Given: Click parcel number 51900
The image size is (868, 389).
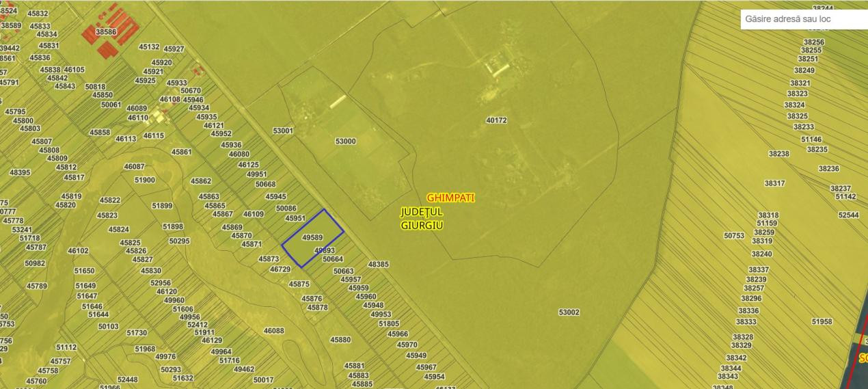Looking at the screenshot, I should (144, 180).
